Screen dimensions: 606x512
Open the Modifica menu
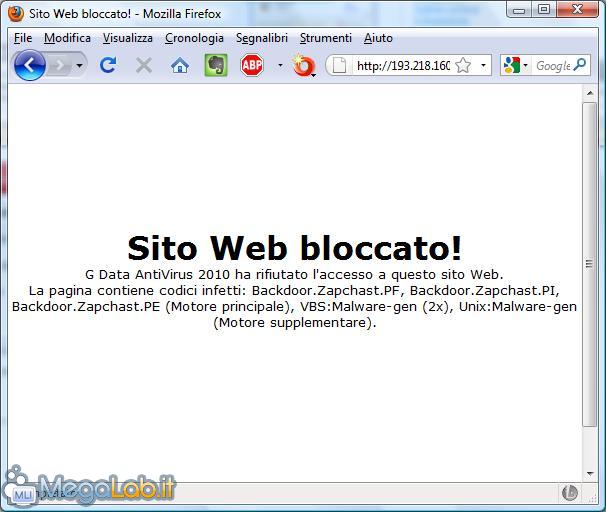point(67,38)
